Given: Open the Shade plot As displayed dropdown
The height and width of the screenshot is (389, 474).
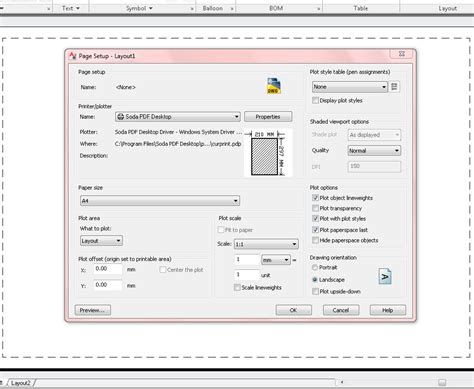Looking at the screenshot, I should coord(374,135).
